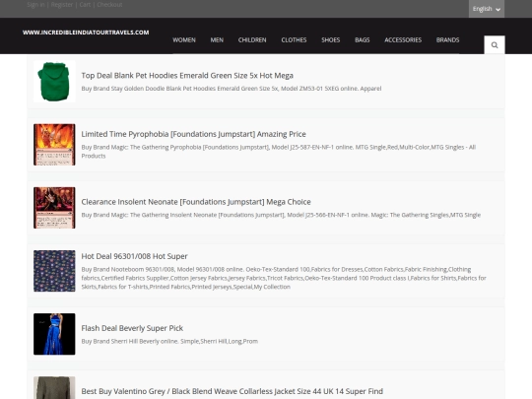532x399 pixels.
Task: Click the Sign in link
Action: click(35, 5)
